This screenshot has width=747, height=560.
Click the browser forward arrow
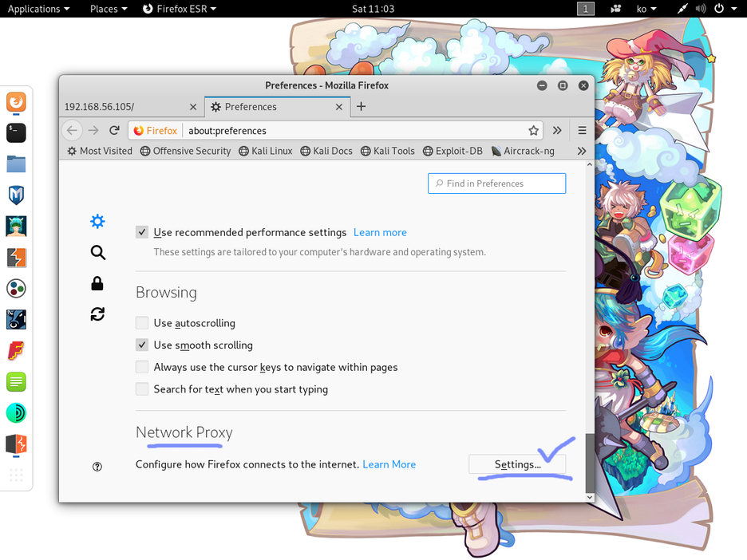tap(93, 131)
